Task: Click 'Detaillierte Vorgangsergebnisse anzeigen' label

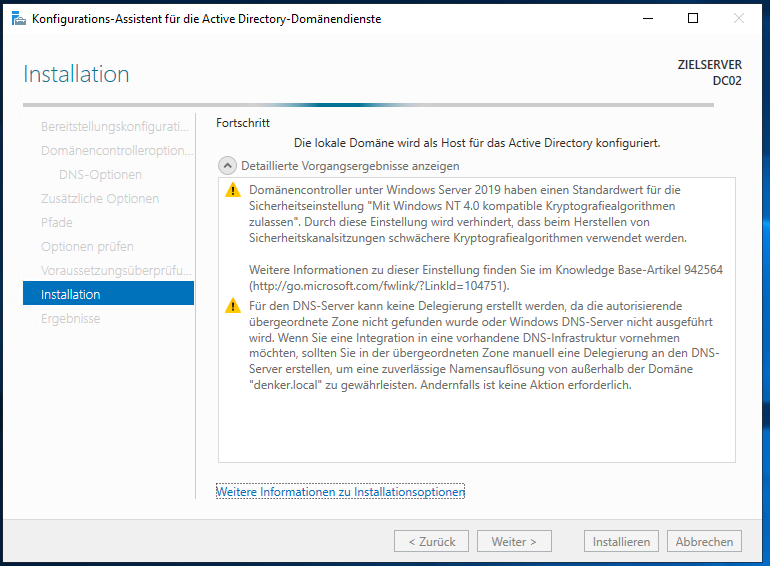Action: (350, 166)
